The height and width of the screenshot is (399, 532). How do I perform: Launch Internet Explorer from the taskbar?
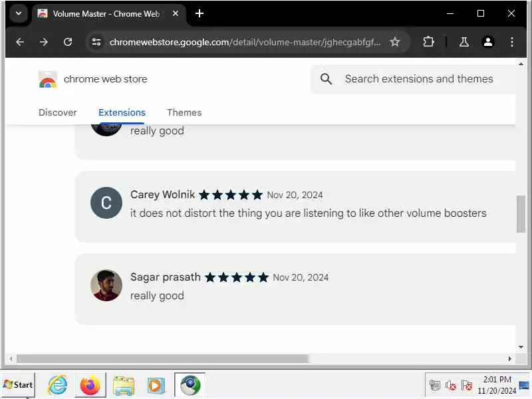tap(58, 385)
